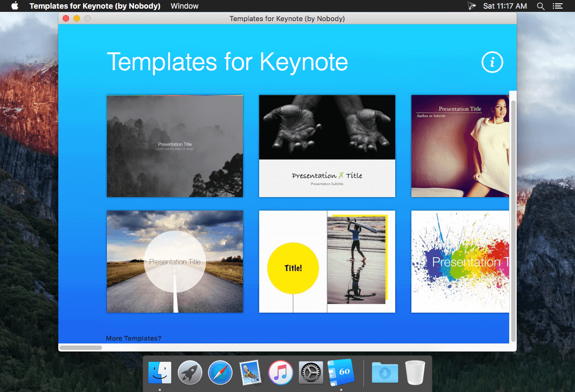Click the horizontal scrollbar thumb at the bottom
This screenshot has height=392, width=575.
[x=80, y=348]
